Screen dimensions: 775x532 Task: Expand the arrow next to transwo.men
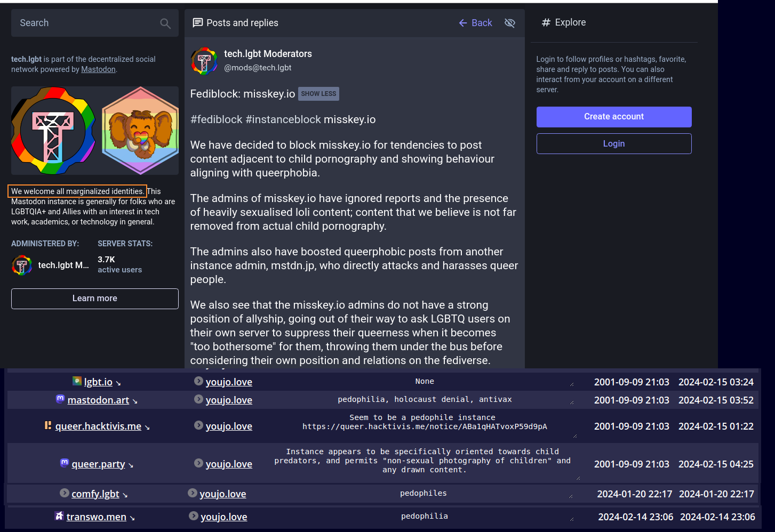point(132,518)
